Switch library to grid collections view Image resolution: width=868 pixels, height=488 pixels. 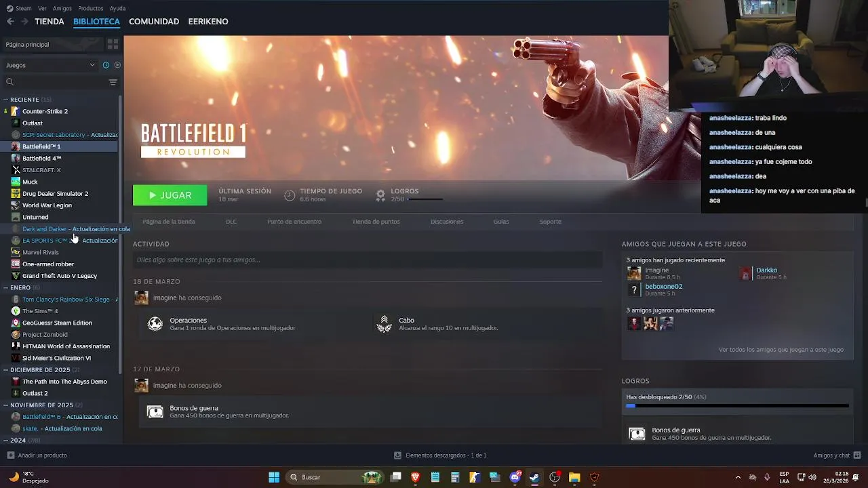113,44
